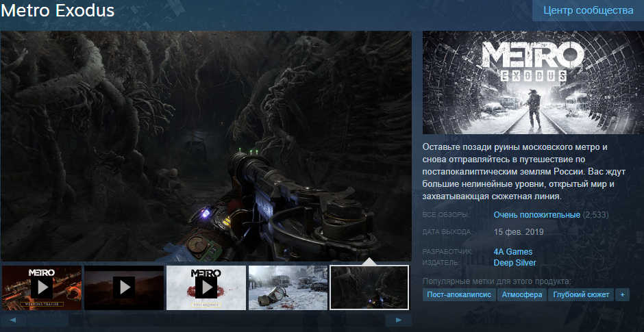
Task: Open the 4A Games developer link
Action: coord(513,252)
